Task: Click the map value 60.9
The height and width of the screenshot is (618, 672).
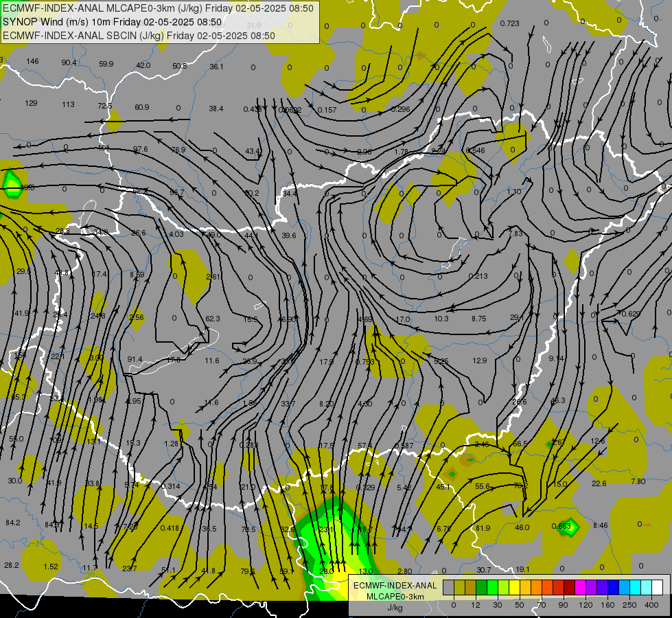Action: click(x=142, y=107)
